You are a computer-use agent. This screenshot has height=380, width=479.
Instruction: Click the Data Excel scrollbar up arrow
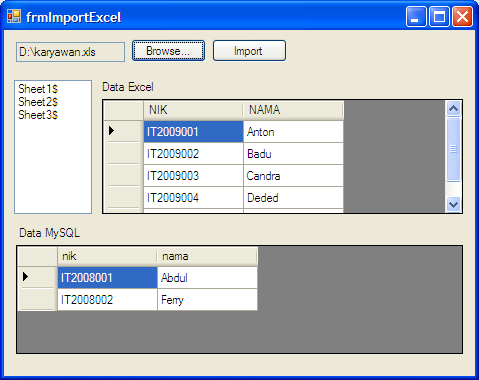(453, 109)
